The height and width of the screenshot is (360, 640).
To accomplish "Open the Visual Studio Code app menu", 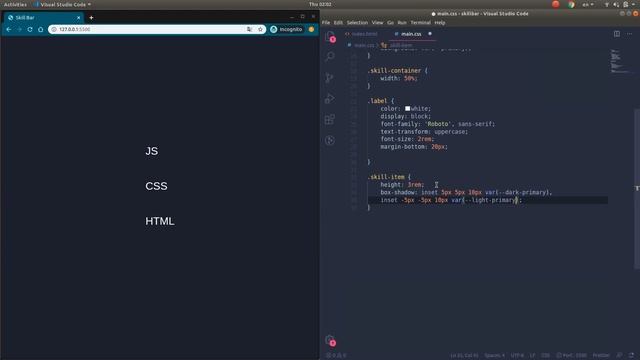I will (63, 4).
